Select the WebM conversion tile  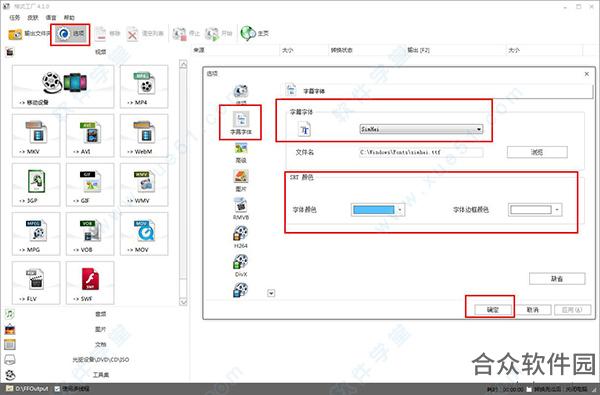(144, 135)
